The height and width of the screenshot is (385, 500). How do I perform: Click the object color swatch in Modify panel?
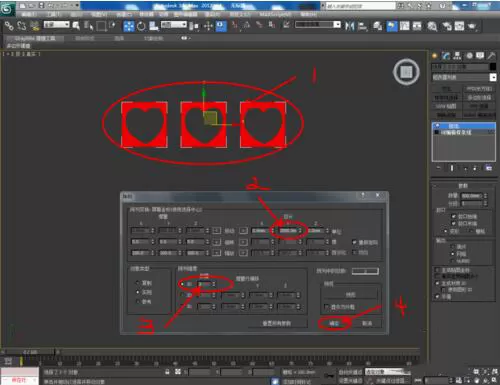click(493, 67)
